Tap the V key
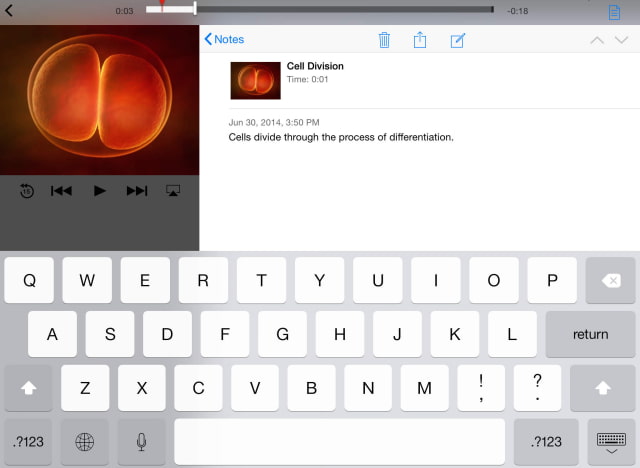The image size is (640, 468). point(255,388)
